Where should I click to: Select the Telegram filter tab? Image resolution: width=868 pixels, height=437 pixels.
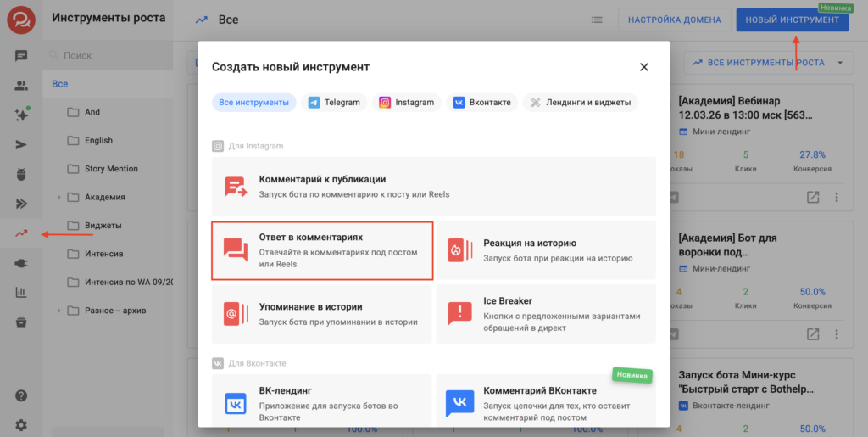point(334,103)
